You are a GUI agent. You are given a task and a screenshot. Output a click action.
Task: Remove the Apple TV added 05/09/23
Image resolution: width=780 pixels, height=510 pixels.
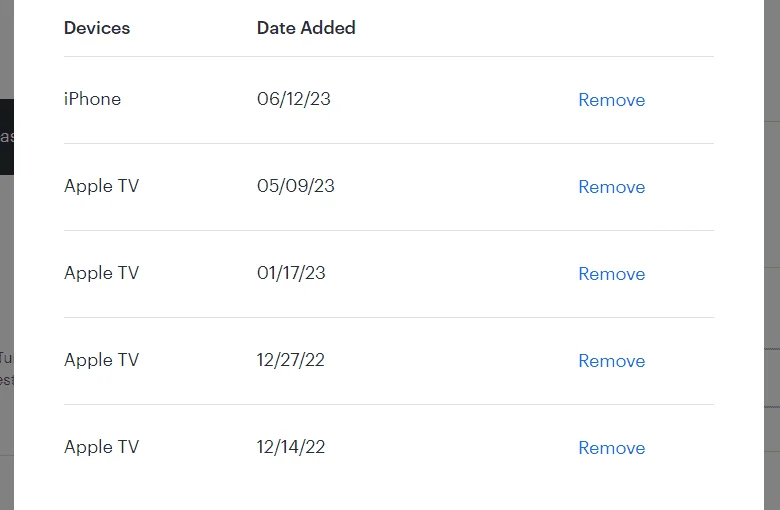(x=611, y=187)
